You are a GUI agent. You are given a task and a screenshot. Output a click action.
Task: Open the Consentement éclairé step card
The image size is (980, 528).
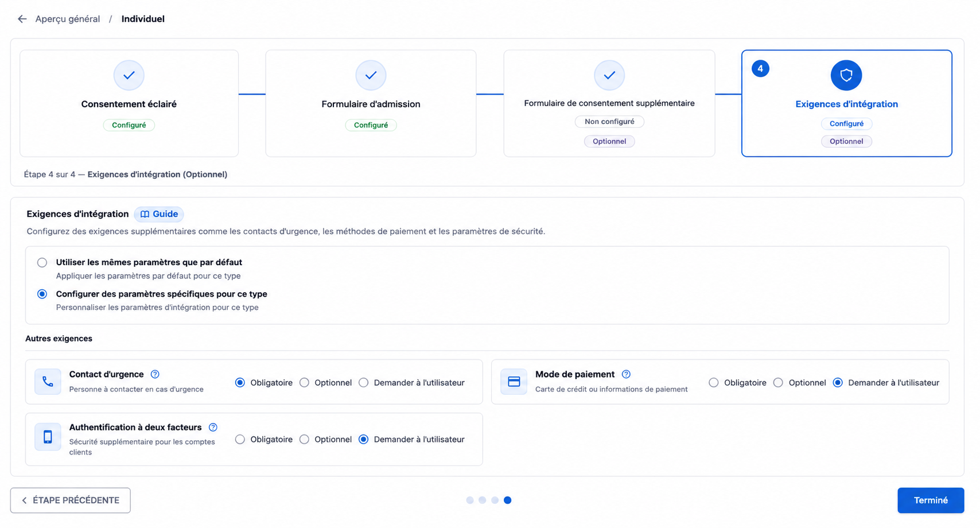[129, 103]
